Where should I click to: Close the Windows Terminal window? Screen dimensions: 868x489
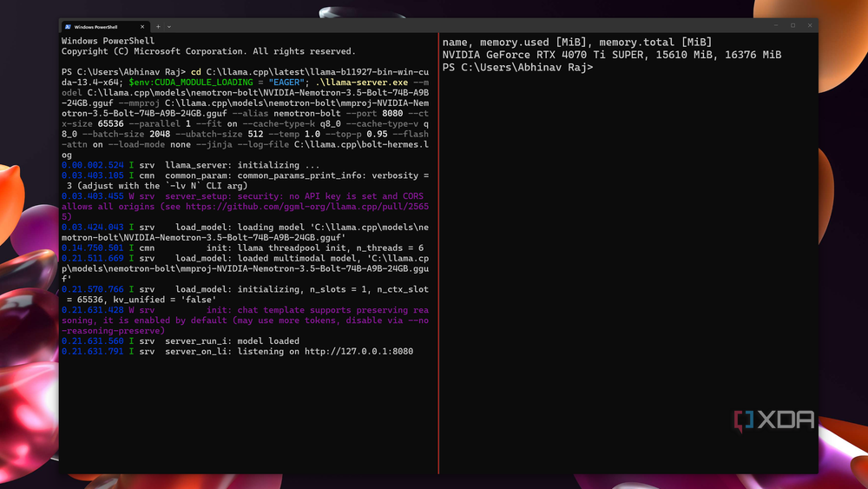[x=810, y=25]
